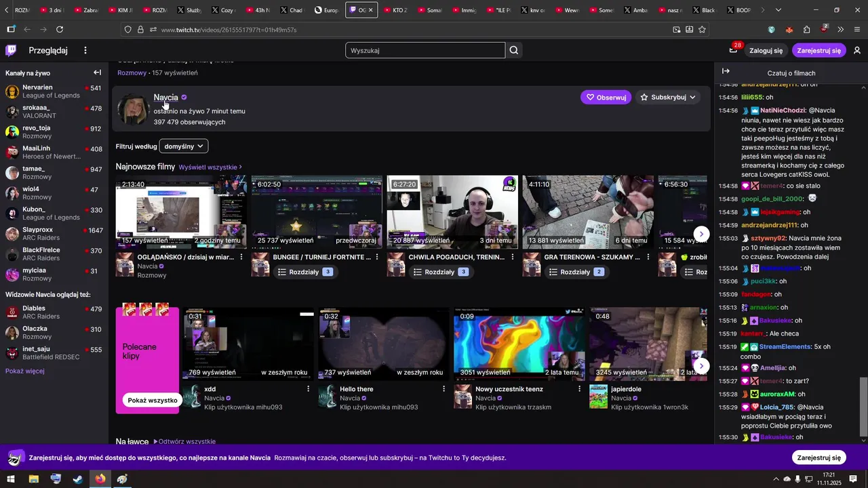Click the Wyszukaj search field
Image resolution: width=868 pixels, height=488 pixels.
pos(425,50)
